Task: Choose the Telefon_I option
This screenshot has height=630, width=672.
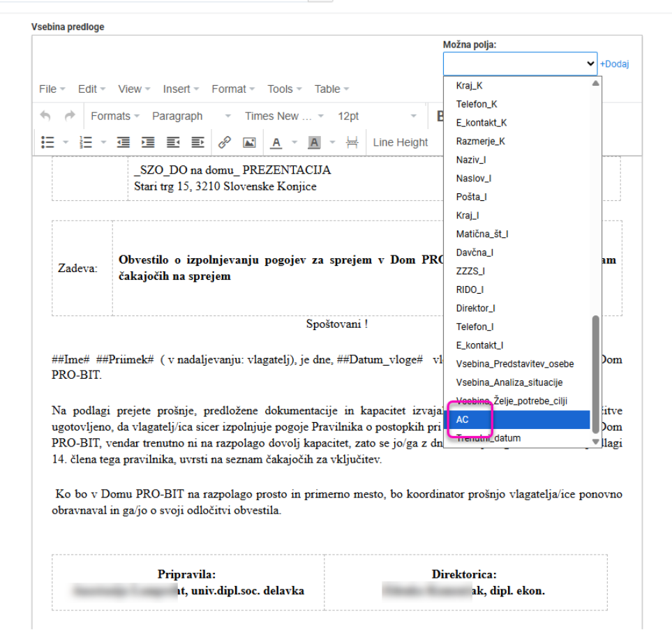Action: coord(517,327)
